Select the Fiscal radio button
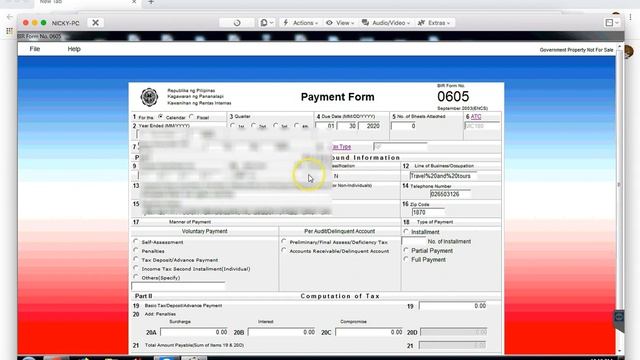 pyautogui.click(x=192, y=117)
